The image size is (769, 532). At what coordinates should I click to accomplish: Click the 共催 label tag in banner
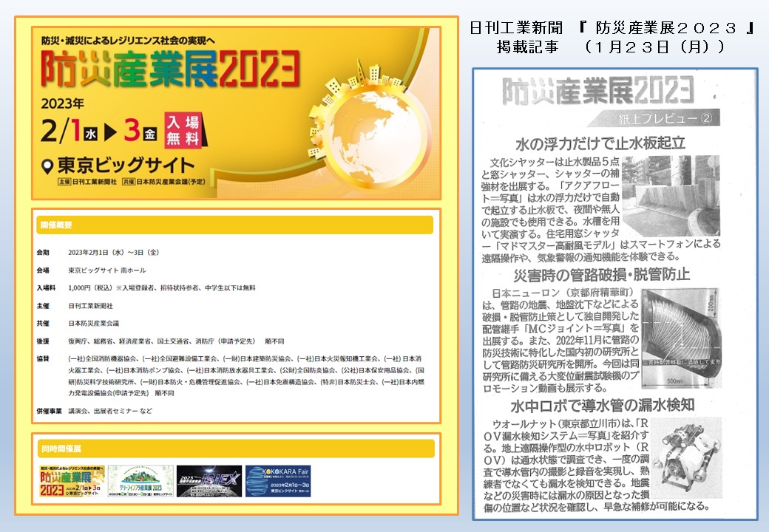[129, 181]
